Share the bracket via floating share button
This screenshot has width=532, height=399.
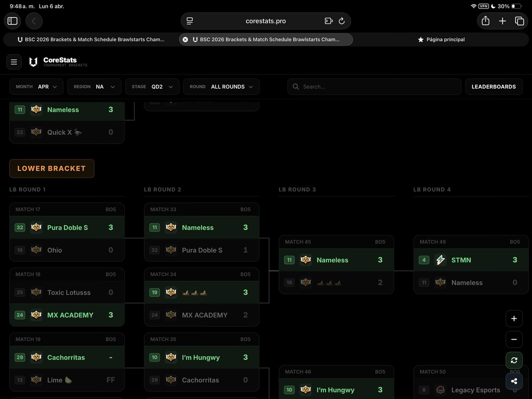[514, 381]
